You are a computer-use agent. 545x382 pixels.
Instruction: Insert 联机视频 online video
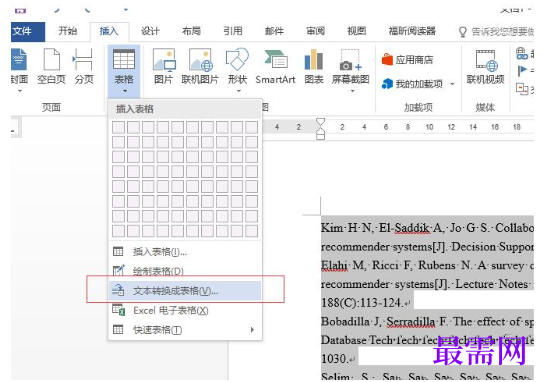click(486, 67)
